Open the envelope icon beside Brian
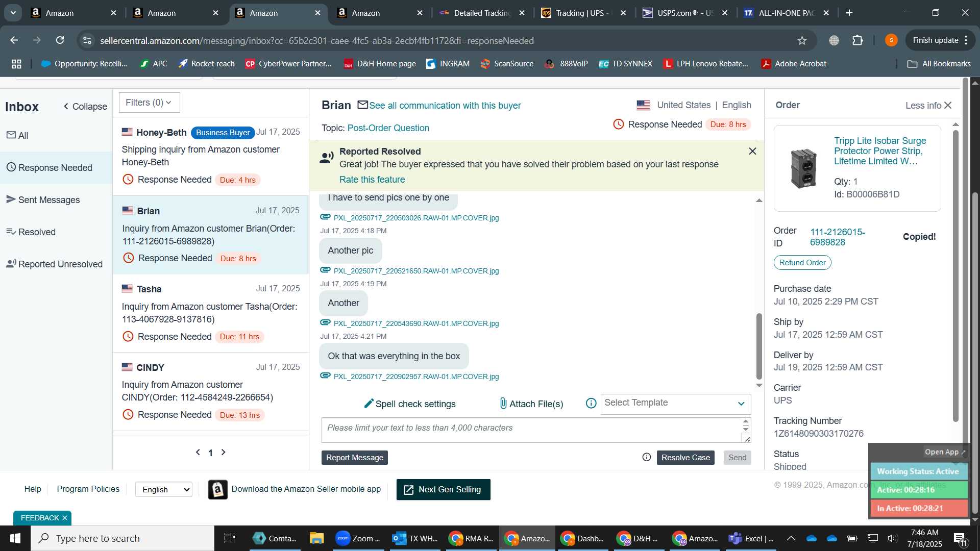The height and width of the screenshot is (551, 980). [362, 105]
